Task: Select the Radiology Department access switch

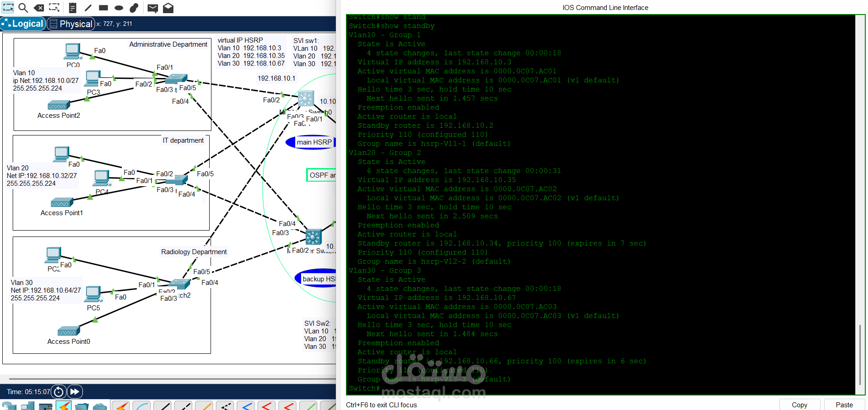Action: [x=179, y=285]
